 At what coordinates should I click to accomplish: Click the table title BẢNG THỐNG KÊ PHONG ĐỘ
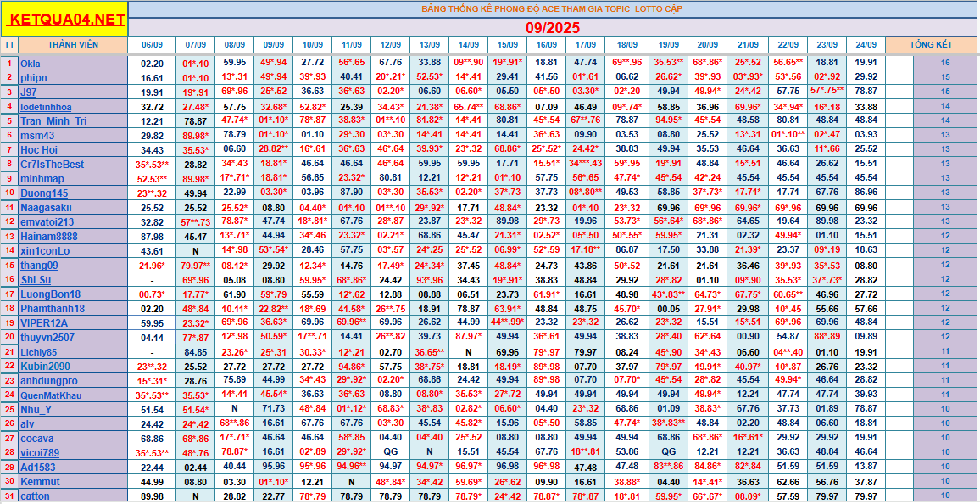pyautogui.click(x=551, y=8)
